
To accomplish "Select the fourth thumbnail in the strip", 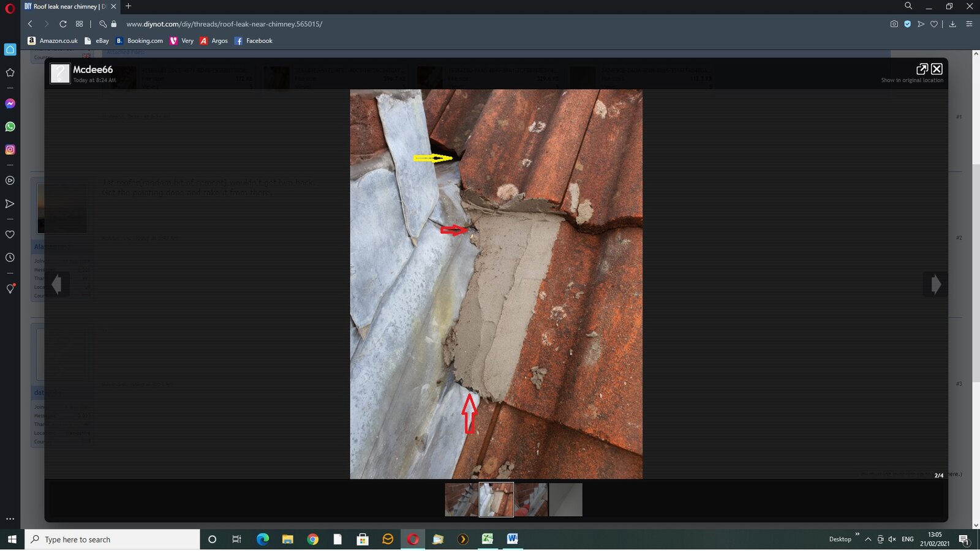I will pos(565,500).
